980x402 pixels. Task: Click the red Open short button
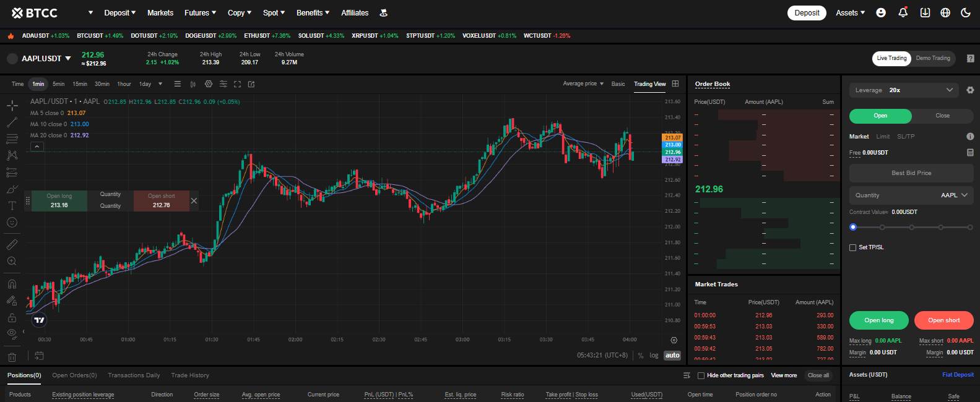point(943,320)
